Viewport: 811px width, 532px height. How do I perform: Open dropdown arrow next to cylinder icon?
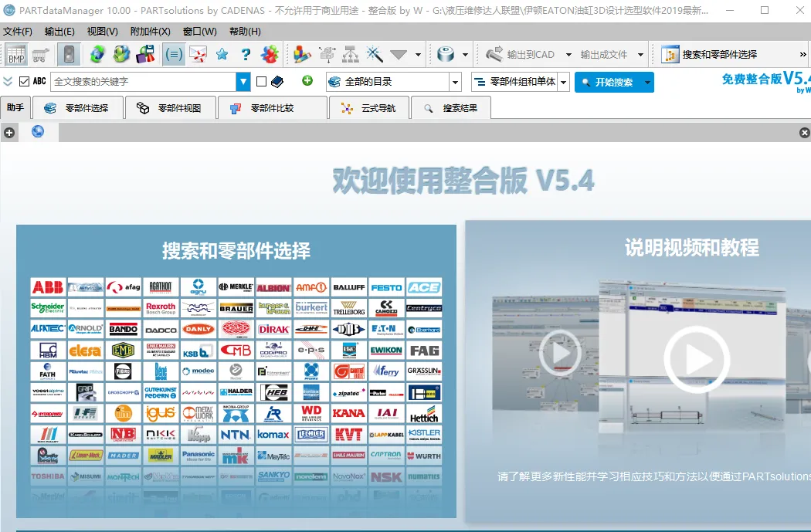[465, 54]
